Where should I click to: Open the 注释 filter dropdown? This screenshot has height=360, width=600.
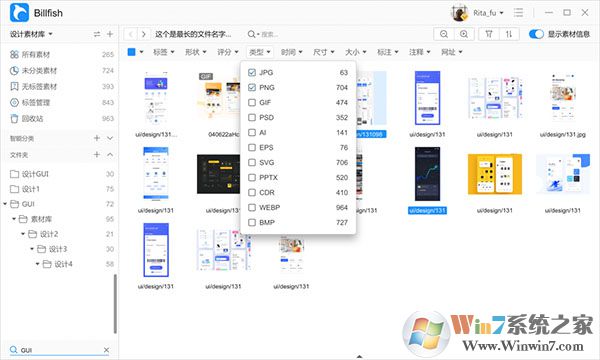(x=419, y=52)
